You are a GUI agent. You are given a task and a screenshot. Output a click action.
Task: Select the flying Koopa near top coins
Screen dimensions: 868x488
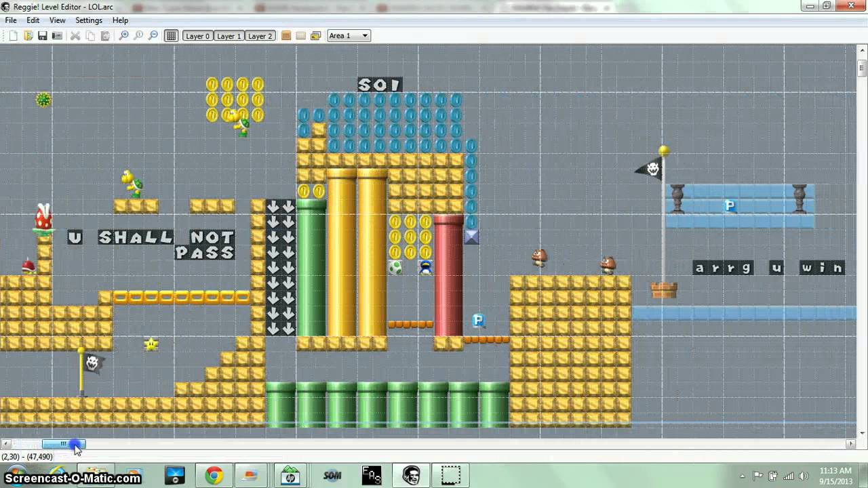(x=238, y=123)
